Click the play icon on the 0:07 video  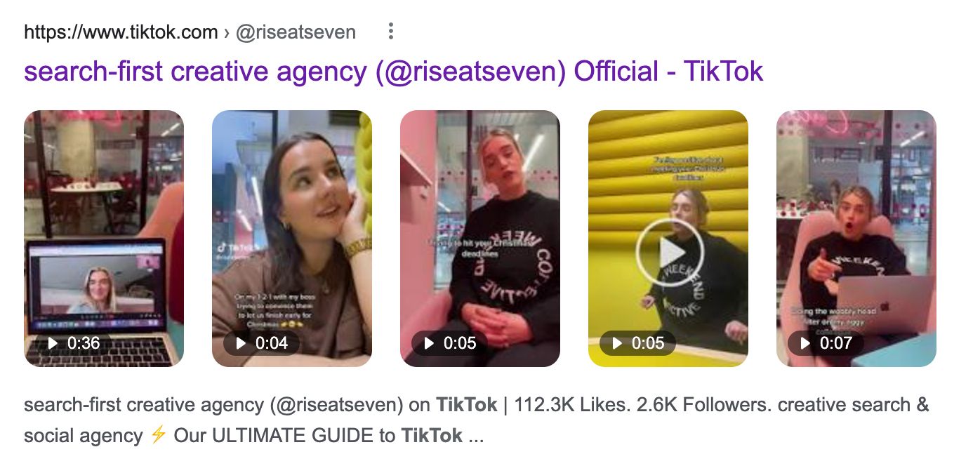point(805,343)
